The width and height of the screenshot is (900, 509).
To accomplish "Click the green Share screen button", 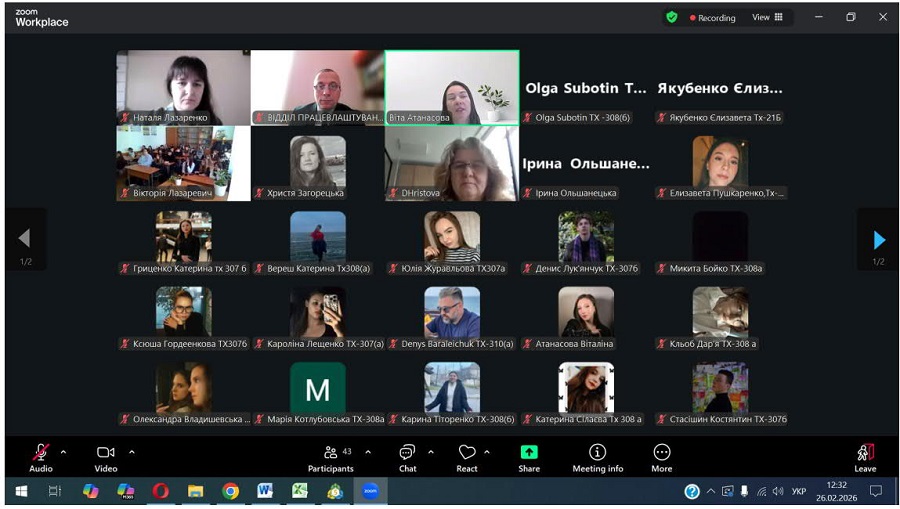I will 529,454.
